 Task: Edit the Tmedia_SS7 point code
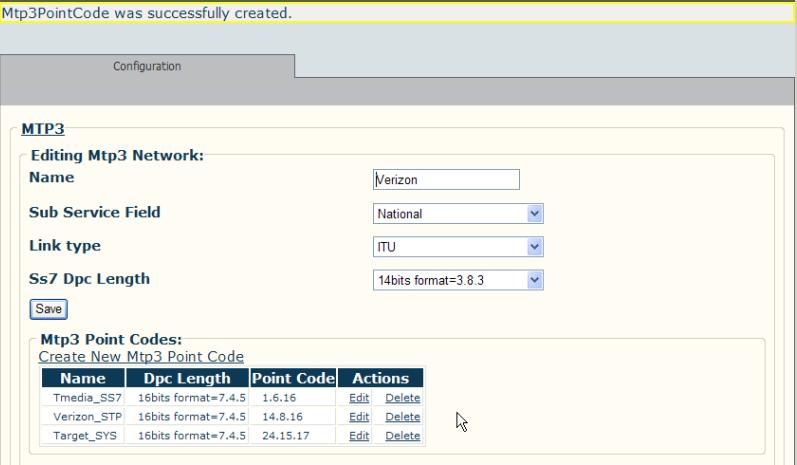click(x=359, y=398)
